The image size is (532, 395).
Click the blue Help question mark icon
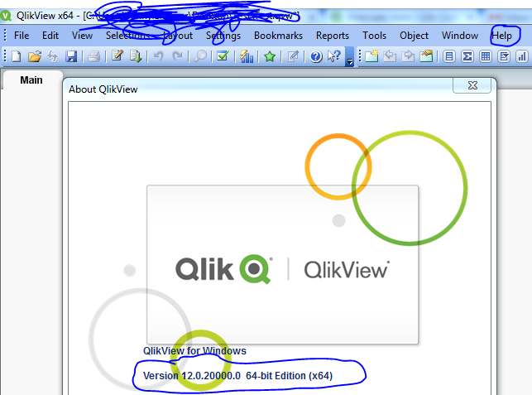coord(316,56)
